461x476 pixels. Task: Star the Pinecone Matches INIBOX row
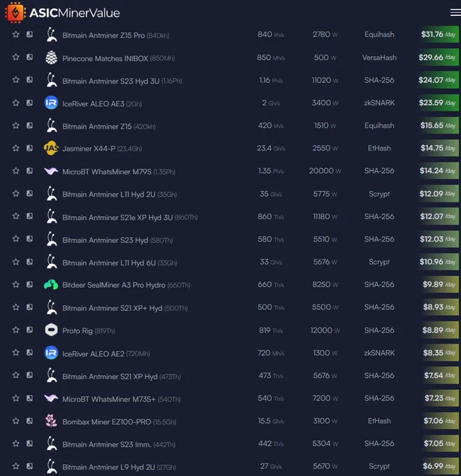point(16,57)
